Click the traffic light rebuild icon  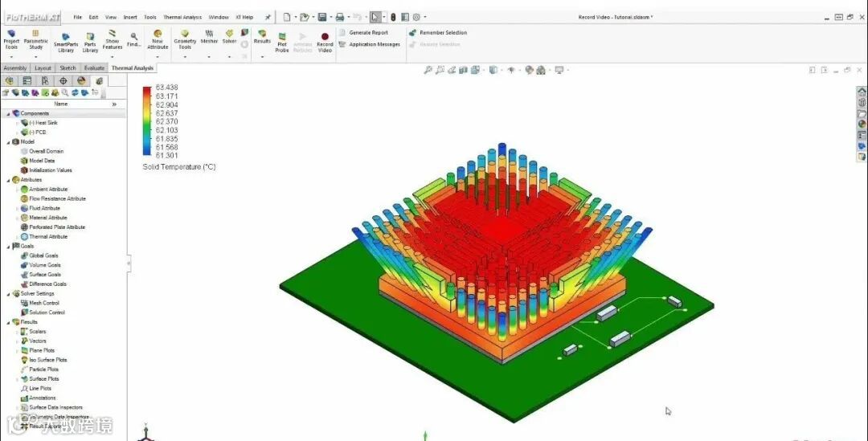pyautogui.click(x=393, y=17)
